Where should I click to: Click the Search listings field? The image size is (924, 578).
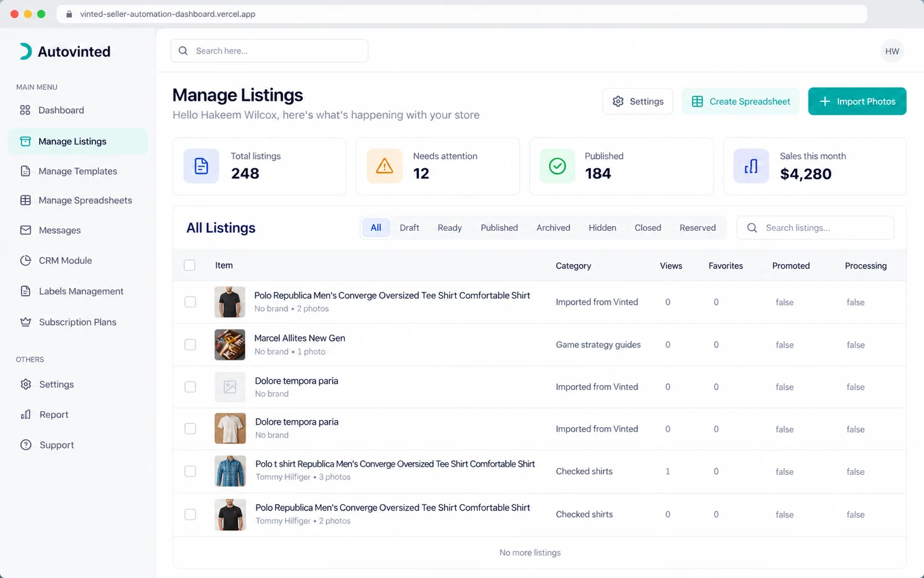(x=815, y=228)
